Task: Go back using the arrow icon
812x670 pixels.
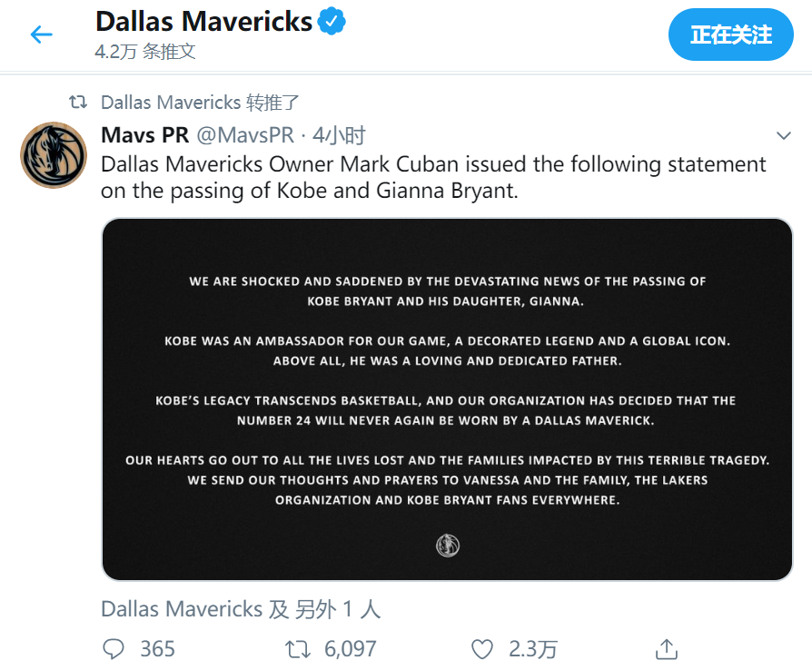Action: [x=42, y=34]
